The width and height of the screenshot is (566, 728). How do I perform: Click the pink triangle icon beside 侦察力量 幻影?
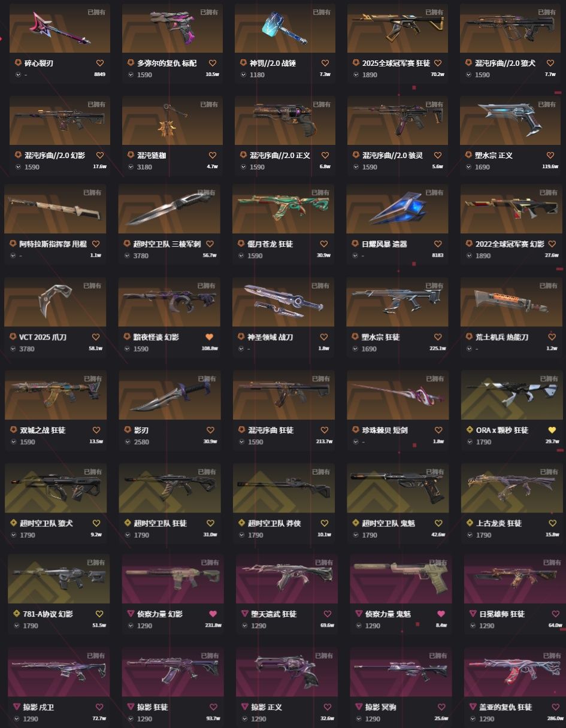coord(131,614)
